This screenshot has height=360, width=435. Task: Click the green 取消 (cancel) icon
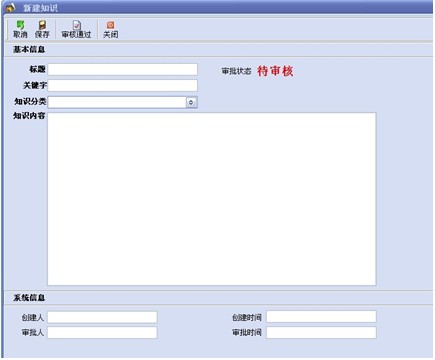20,25
